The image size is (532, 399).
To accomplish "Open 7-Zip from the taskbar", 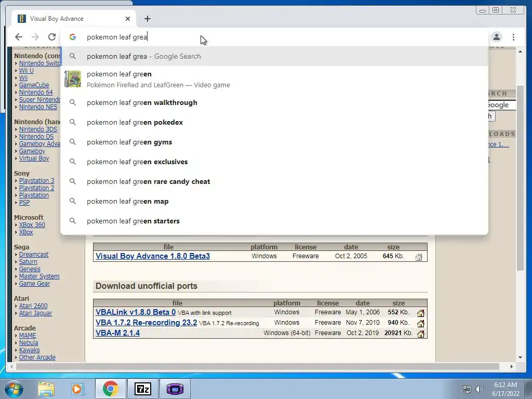I will click(142, 389).
